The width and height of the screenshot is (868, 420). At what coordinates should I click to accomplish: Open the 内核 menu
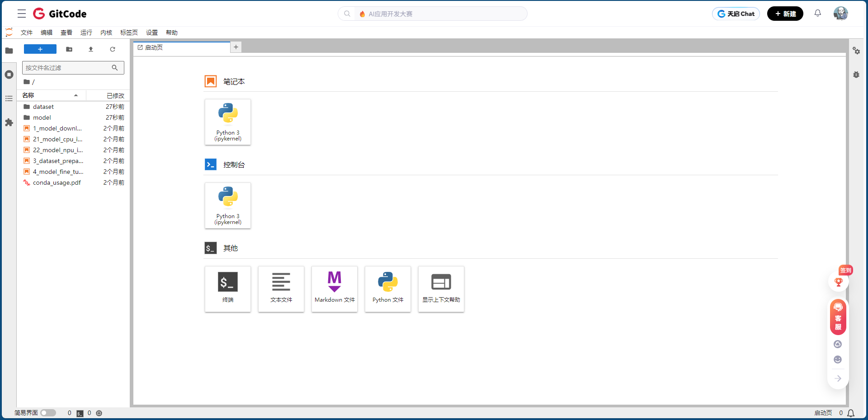(106, 33)
